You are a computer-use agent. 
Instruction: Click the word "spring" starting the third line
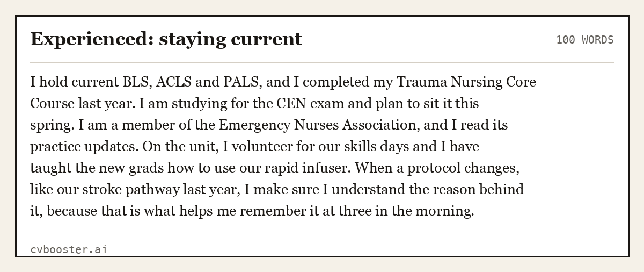click(x=52, y=125)
